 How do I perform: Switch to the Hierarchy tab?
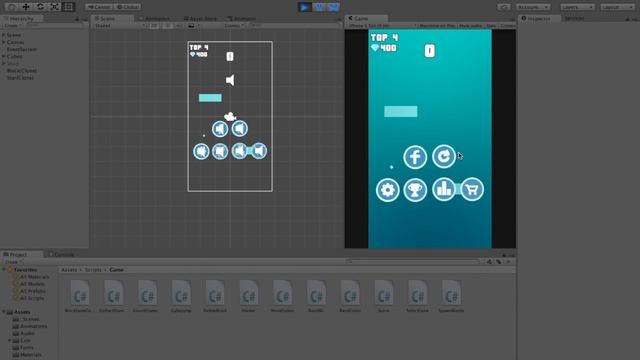tap(21, 19)
